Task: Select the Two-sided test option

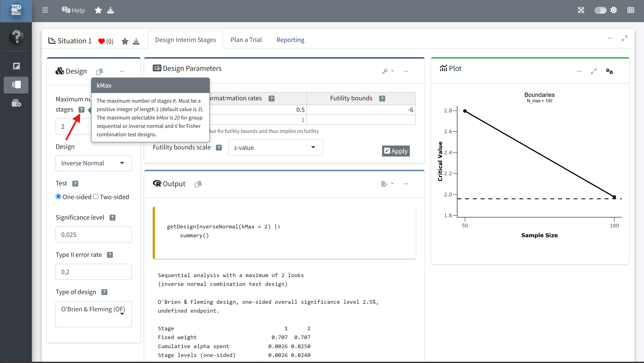Action: point(96,197)
